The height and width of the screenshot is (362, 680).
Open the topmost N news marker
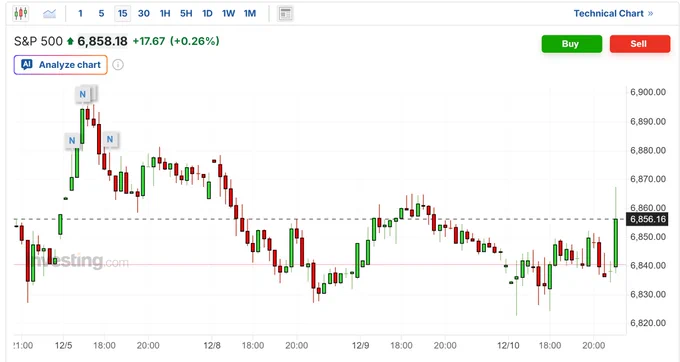pos(82,94)
